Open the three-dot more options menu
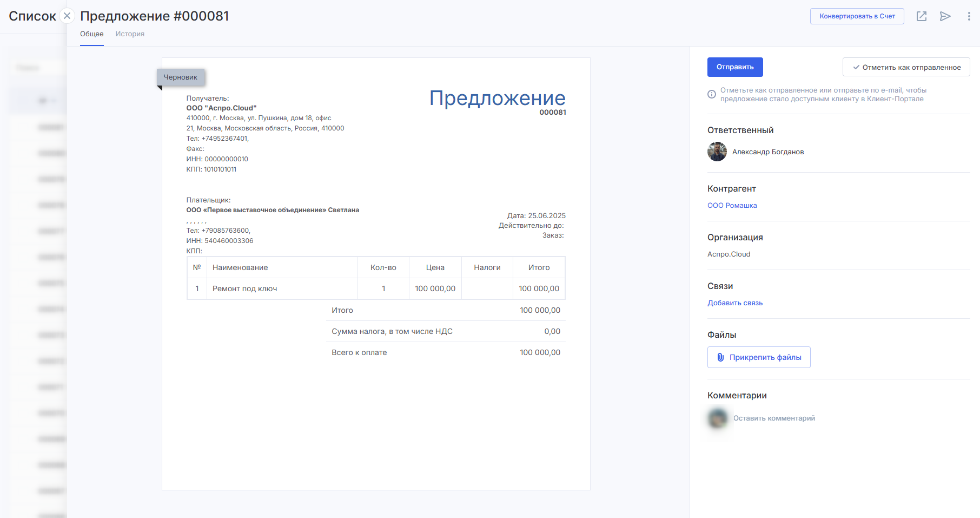This screenshot has width=980, height=518. 969,16
